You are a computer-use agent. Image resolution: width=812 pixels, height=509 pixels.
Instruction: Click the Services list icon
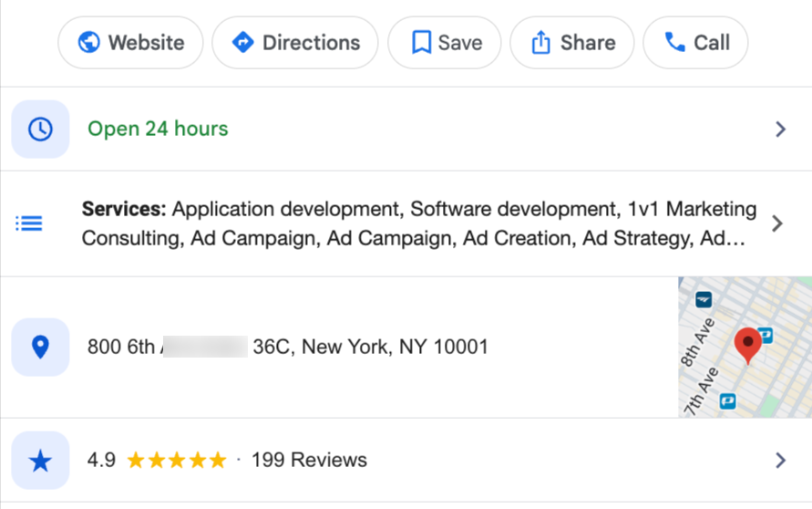29,223
